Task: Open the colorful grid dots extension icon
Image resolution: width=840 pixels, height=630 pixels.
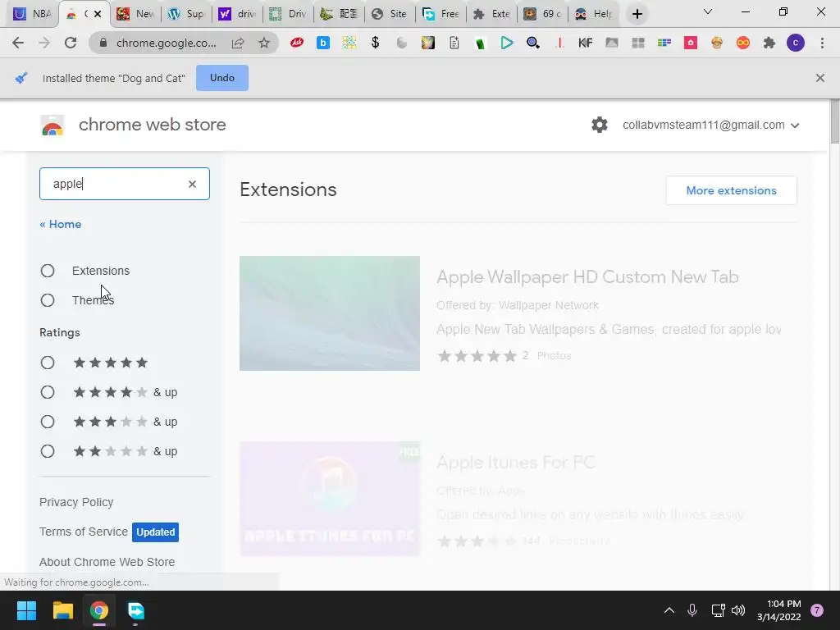Action: 349,43
